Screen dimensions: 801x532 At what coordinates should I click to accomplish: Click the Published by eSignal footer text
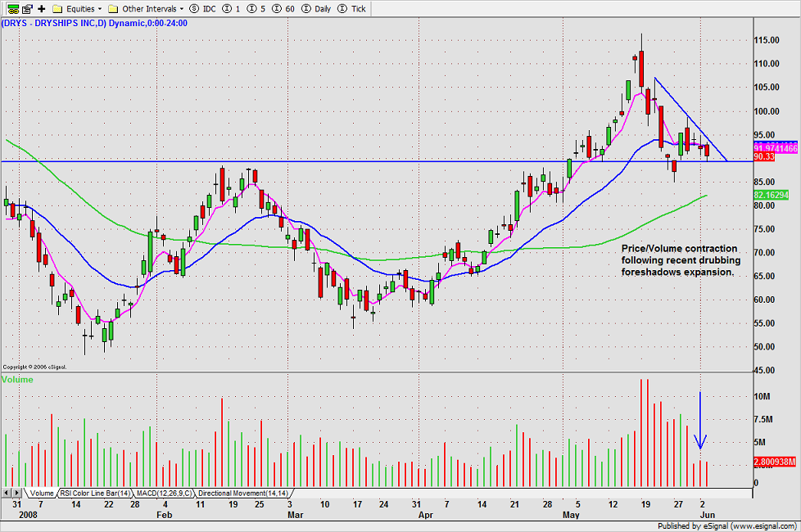tap(727, 526)
